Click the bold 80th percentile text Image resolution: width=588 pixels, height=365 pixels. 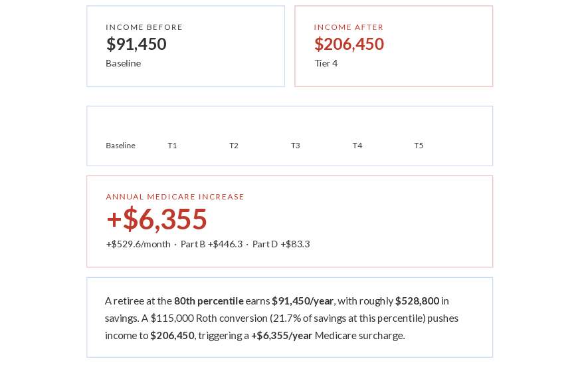[209, 301]
